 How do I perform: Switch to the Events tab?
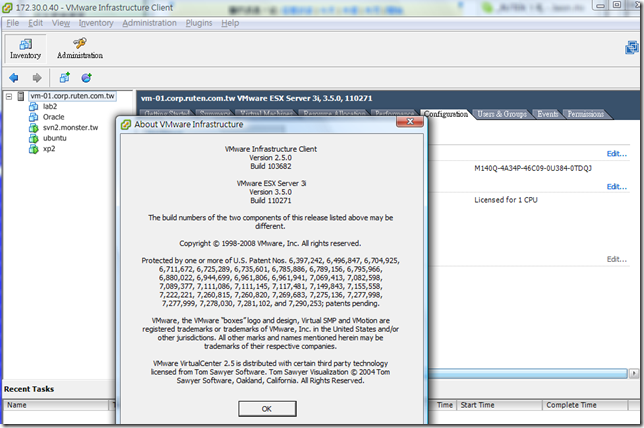point(548,114)
